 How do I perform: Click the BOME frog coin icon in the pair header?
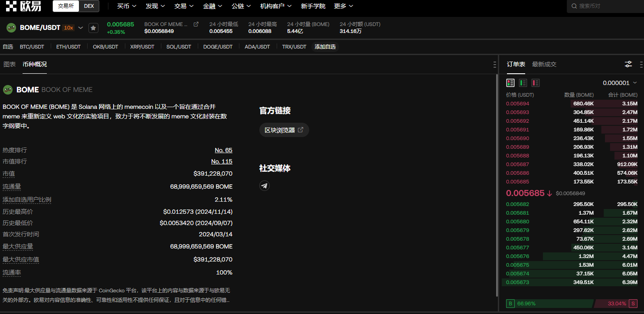11,28
